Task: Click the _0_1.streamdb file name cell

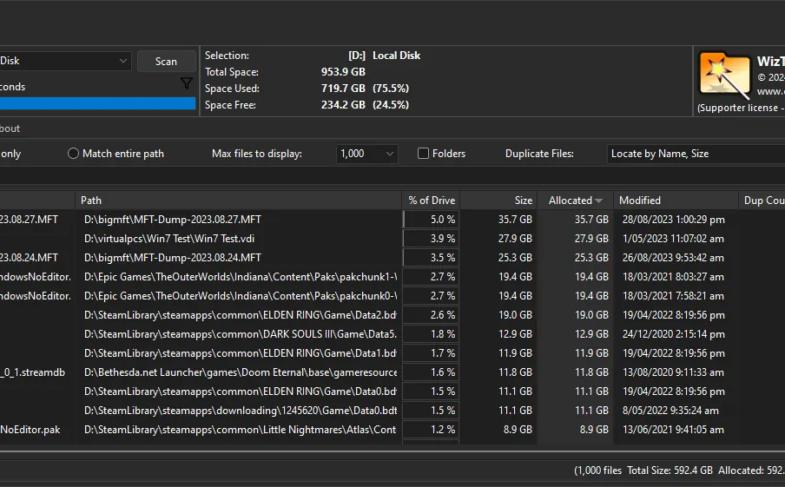Action: [33, 372]
